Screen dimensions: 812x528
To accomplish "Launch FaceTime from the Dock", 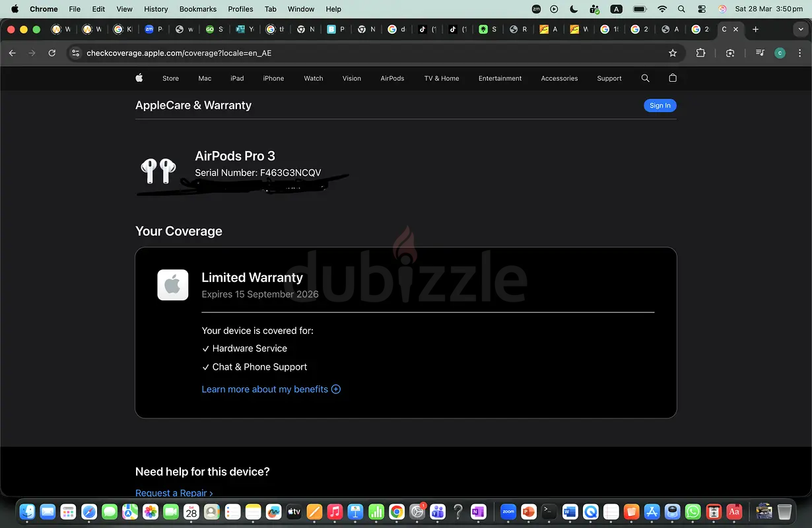I will 171,511.
